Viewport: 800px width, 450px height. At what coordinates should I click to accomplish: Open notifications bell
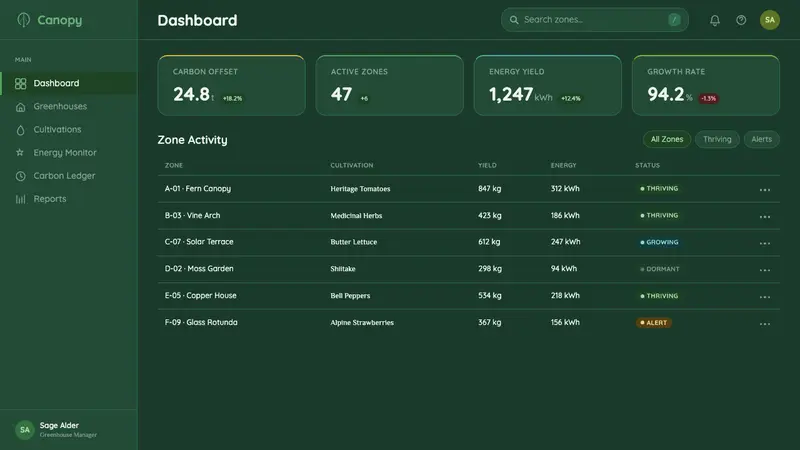tap(715, 20)
